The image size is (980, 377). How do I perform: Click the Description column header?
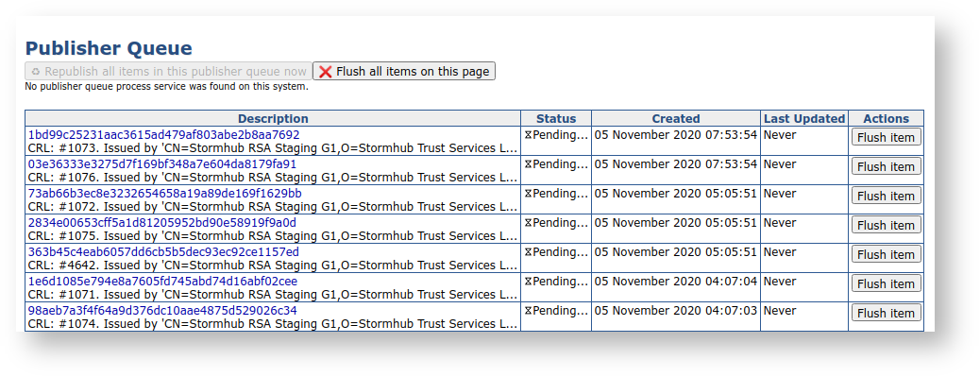(273, 119)
